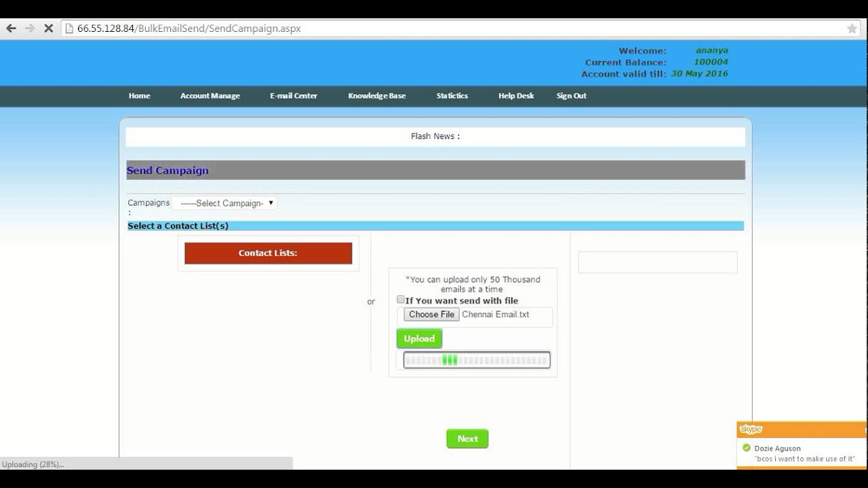Click Skype message 'bcos i want to make use of it'
The width and height of the screenshot is (868, 488).
(805, 459)
